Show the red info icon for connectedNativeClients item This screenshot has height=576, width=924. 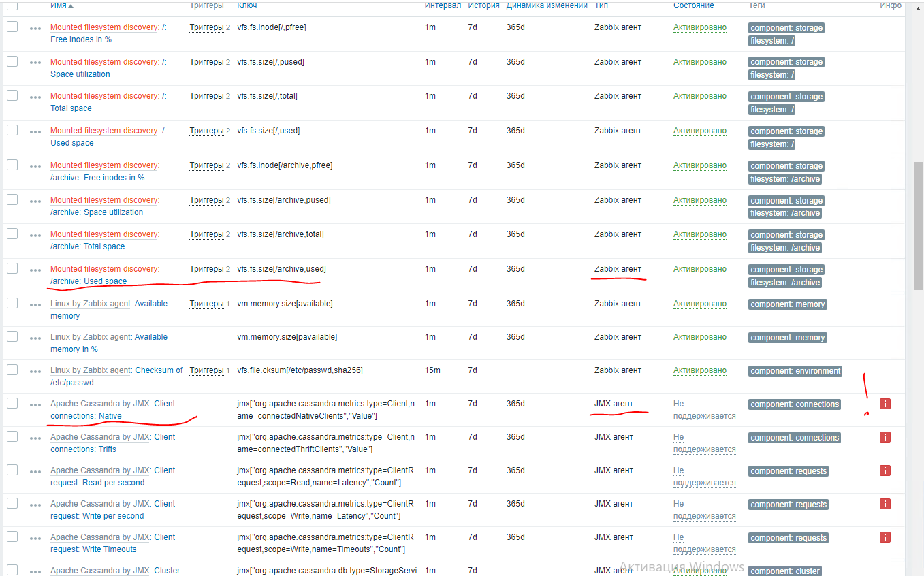click(885, 404)
